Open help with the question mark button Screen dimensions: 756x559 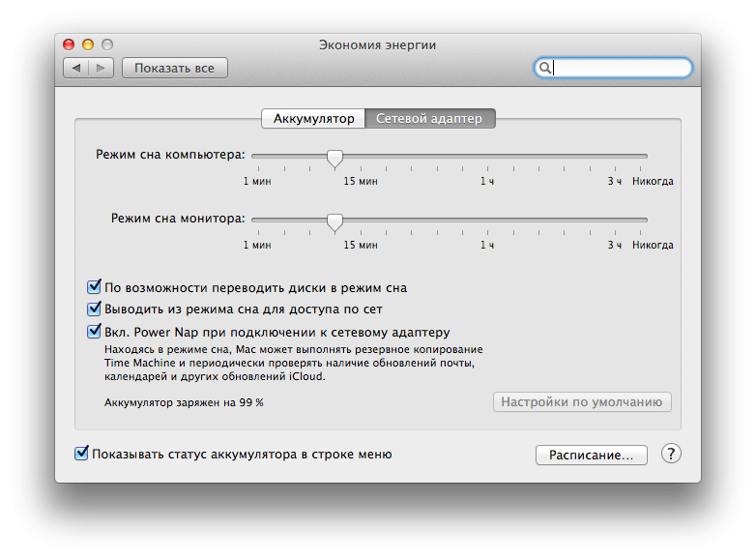click(x=671, y=454)
